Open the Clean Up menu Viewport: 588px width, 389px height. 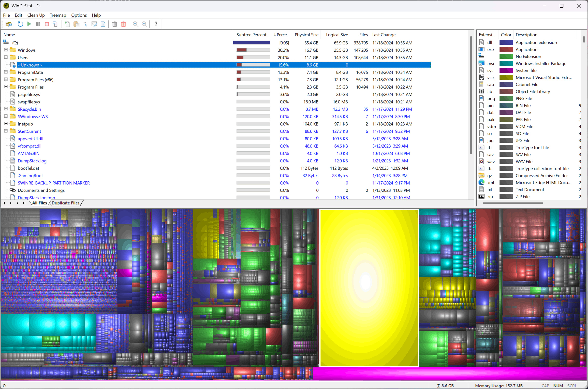[x=36, y=15]
